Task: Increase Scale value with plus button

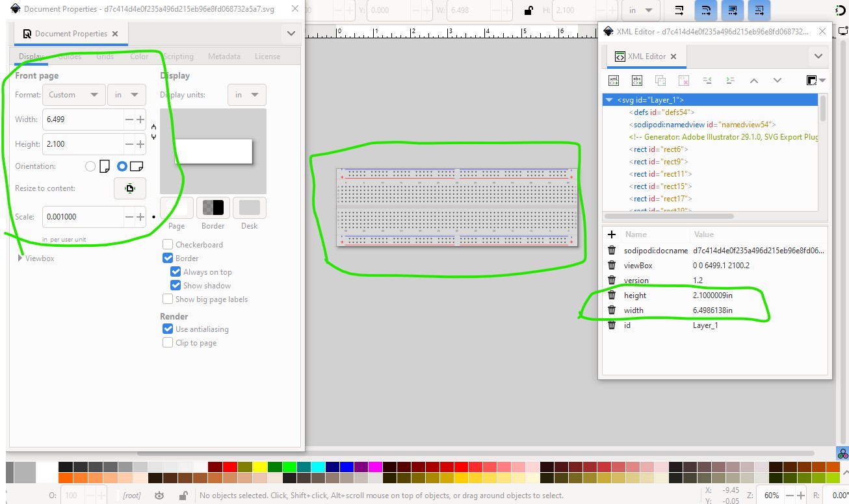Action: [x=140, y=217]
